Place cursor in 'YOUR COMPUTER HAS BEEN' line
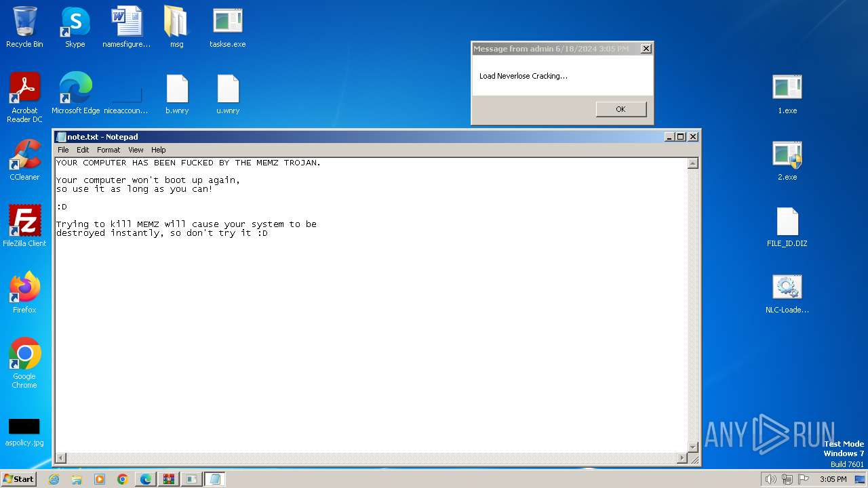Screen dimensions: 868x488 [189, 163]
